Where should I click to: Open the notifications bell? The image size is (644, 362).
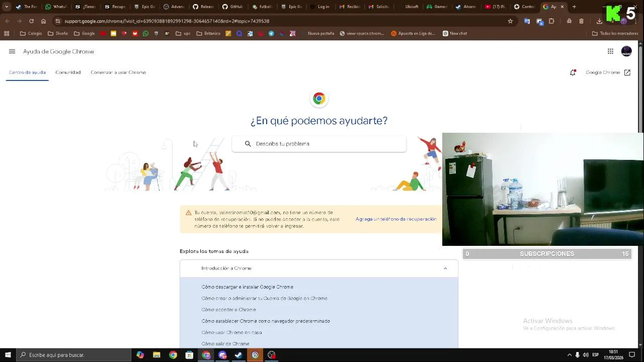pyautogui.click(x=573, y=72)
